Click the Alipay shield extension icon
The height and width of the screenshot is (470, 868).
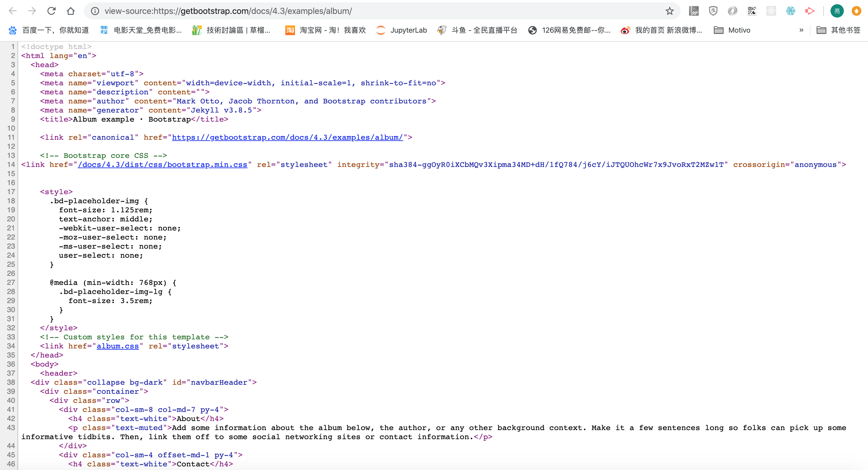[x=713, y=11]
